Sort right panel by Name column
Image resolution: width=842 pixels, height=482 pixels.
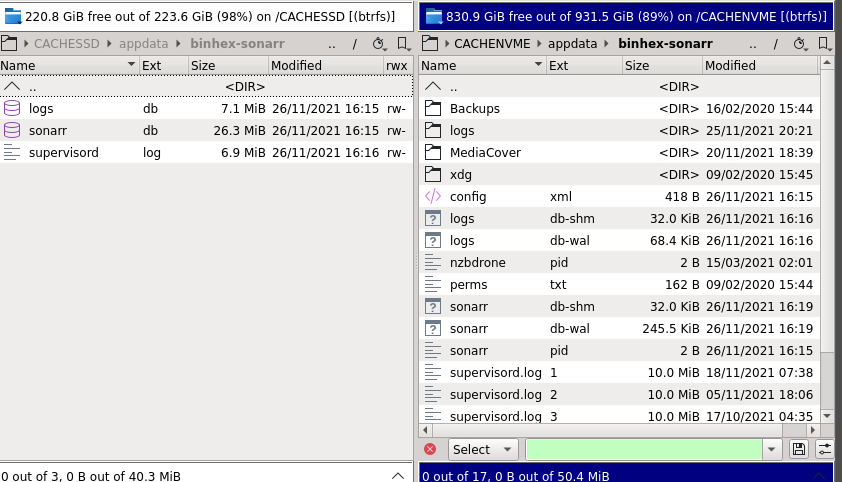point(483,65)
